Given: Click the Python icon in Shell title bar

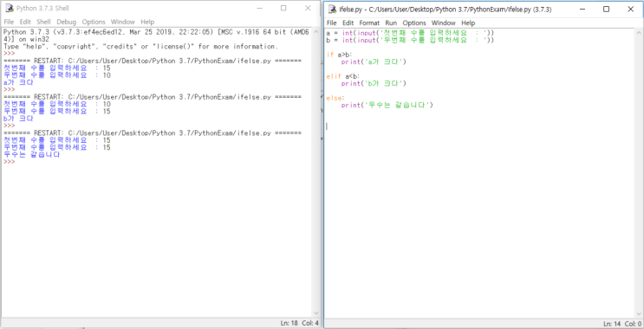Looking at the screenshot, I should (x=9, y=8).
